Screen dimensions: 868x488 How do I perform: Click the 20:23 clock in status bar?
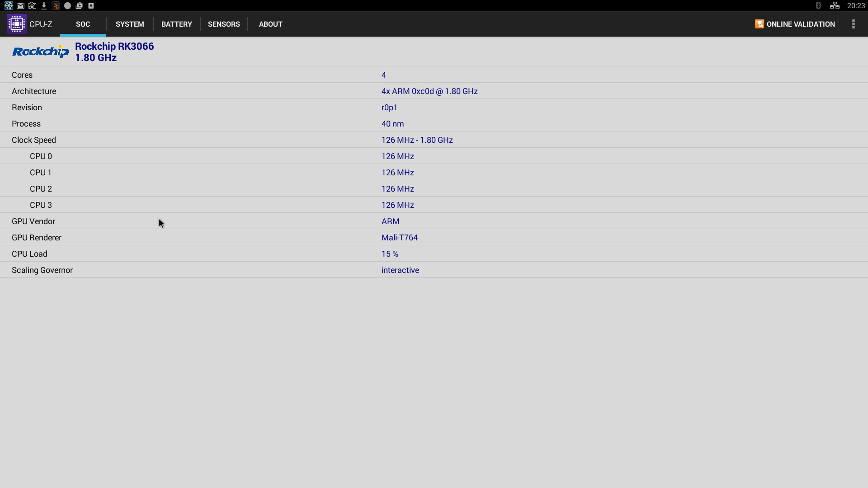point(856,5)
